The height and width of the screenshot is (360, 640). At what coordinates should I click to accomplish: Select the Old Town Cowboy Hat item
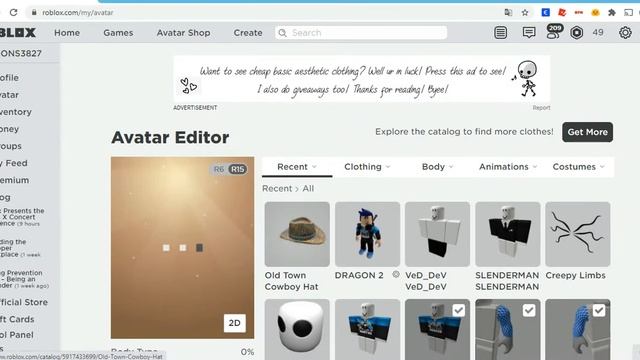297,234
